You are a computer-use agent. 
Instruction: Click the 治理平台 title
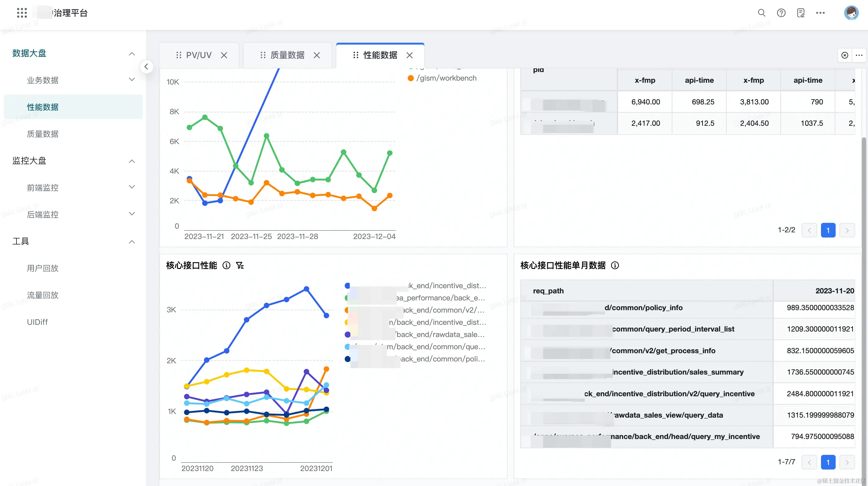point(71,13)
